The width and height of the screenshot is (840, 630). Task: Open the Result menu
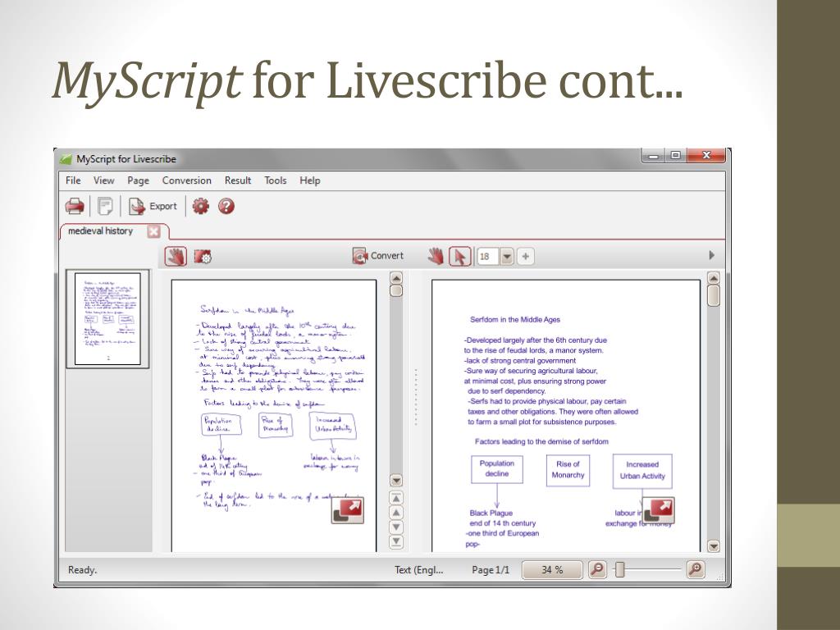pos(238,180)
